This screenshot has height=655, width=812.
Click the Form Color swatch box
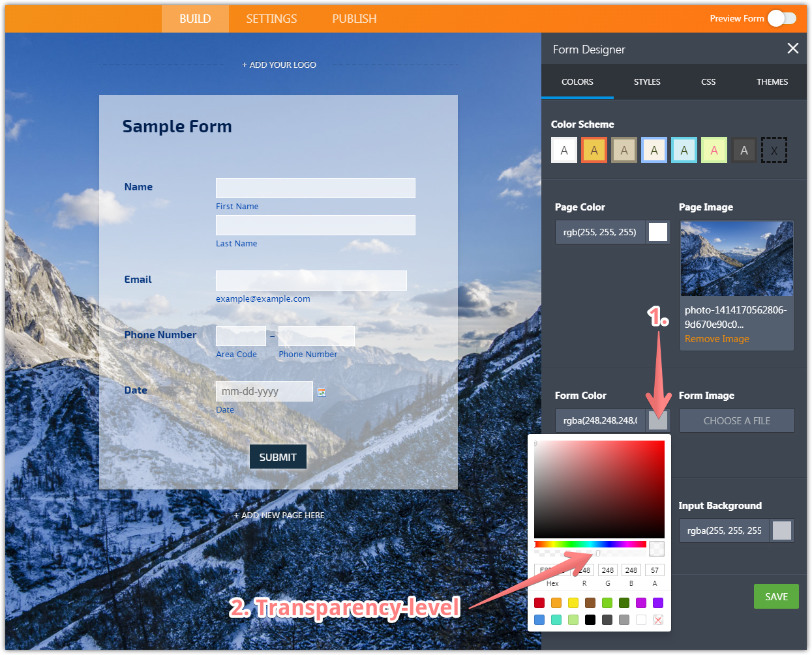[x=658, y=420]
